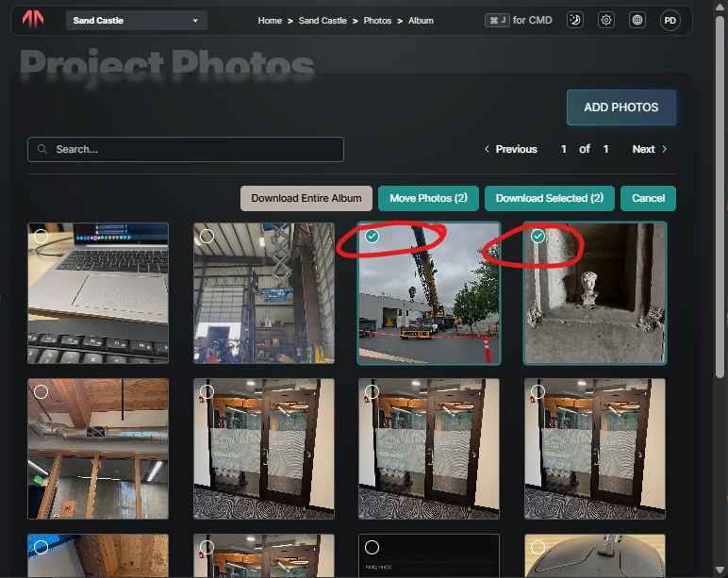Click the command J shortcut badge
The image size is (728, 578).
[497, 21]
